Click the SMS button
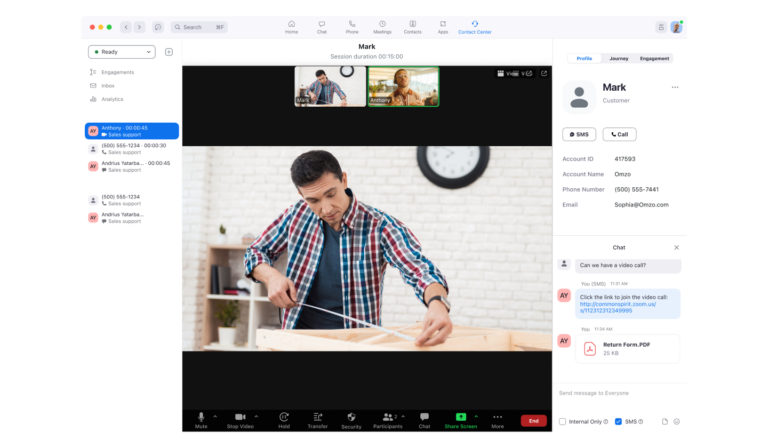Screen dimensions: 768x448 tap(579, 134)
